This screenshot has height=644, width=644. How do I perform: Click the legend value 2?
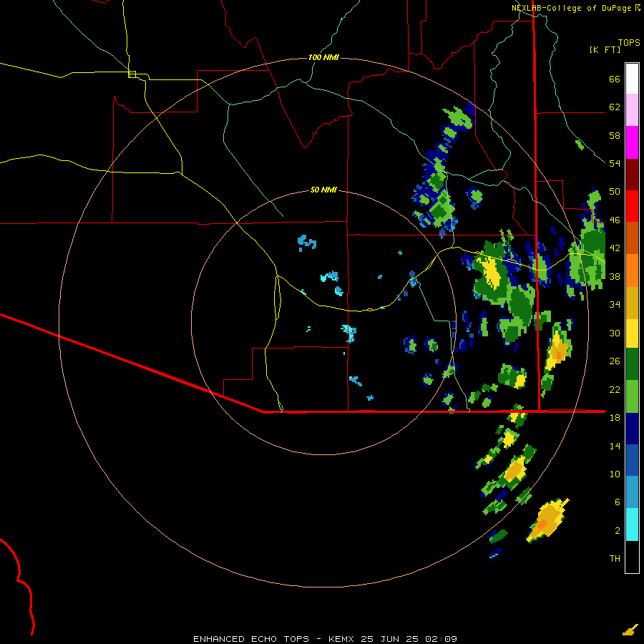(618, 530)
